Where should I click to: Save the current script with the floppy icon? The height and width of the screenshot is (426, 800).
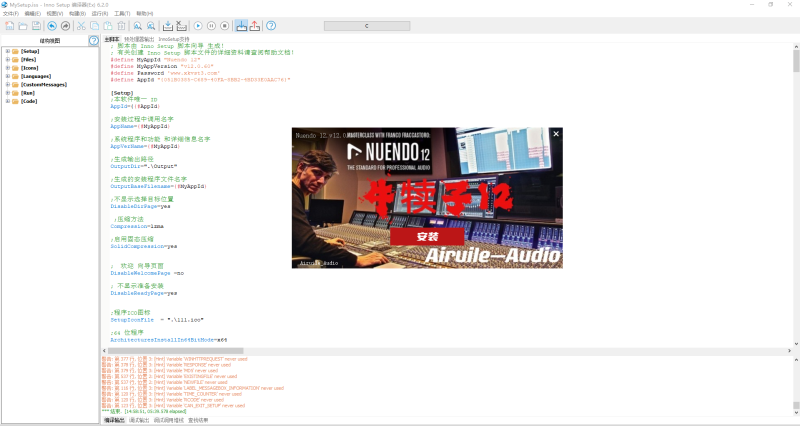[36, 26]
